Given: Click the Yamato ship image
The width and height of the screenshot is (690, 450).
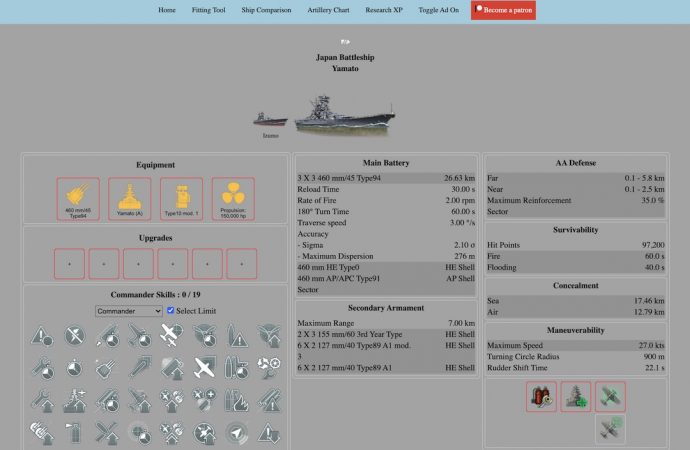Looking at the screenshot, I should point(345,114).
